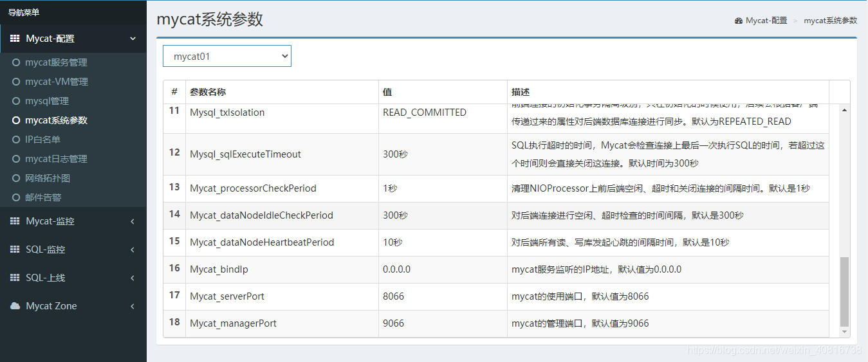868x362 pixels.
Task: Click the table vertical scrollbar thumb
Action: pyautogui.click(x=845, y=291)
